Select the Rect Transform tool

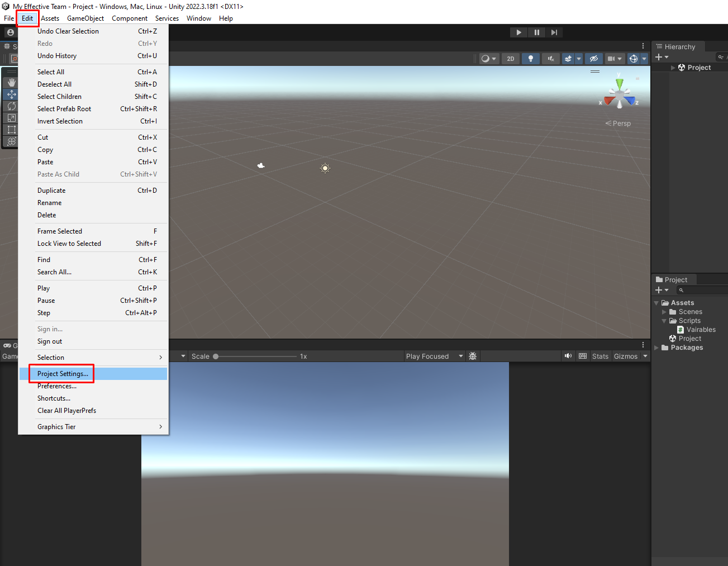click(11, 130)
